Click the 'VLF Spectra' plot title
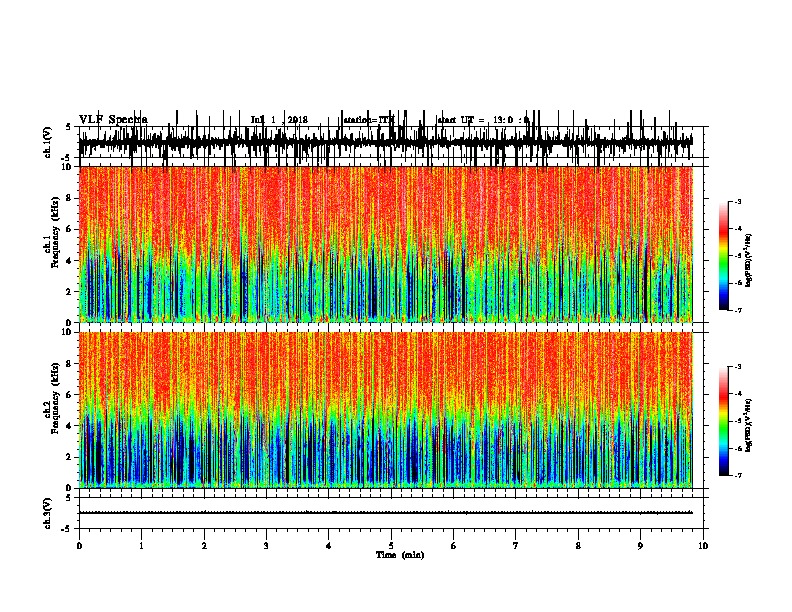The width and height of the screenshot is (792, 612). pyautogui.click(x=113, y=120)
